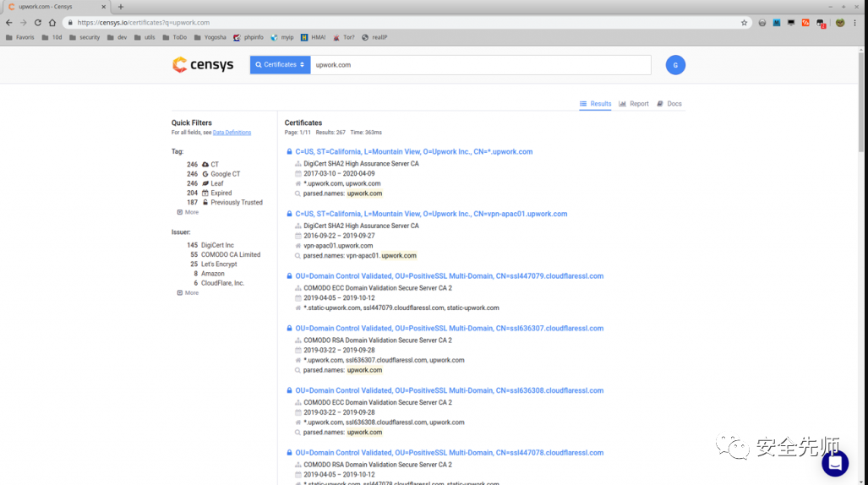868x485 pixels.
Task: Focus the search box containing upwork.com
Action: [481, 65]
